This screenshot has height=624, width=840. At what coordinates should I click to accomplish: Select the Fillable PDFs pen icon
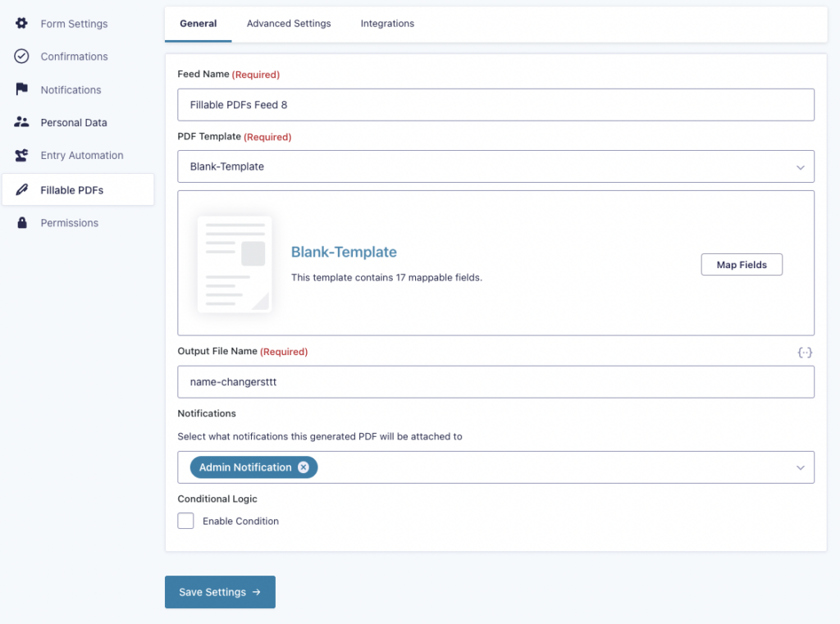pos(21,189)
